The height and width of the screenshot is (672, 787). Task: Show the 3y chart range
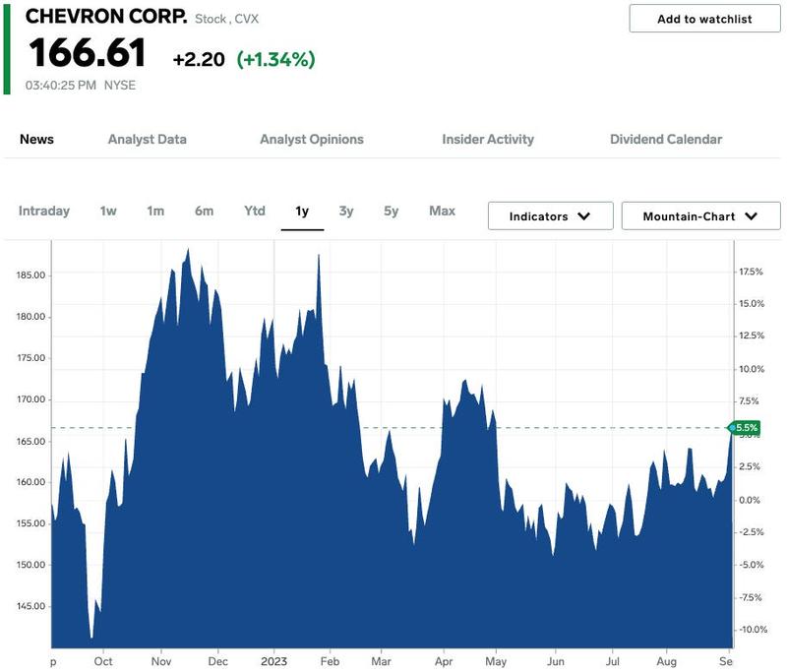(346, 212)
